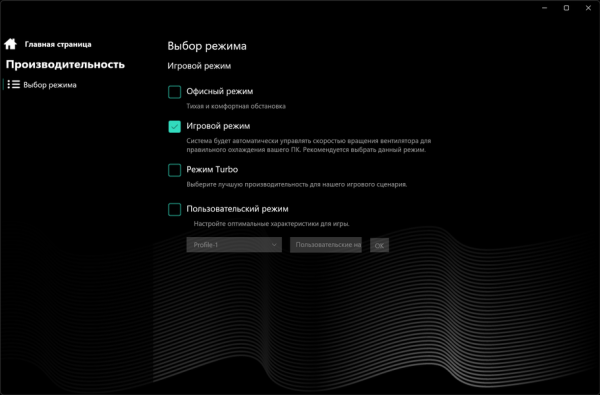This screenshot has height=395, width=600.
Task: Enable the Режим Turbo checkbox
Action: point(174,170)
